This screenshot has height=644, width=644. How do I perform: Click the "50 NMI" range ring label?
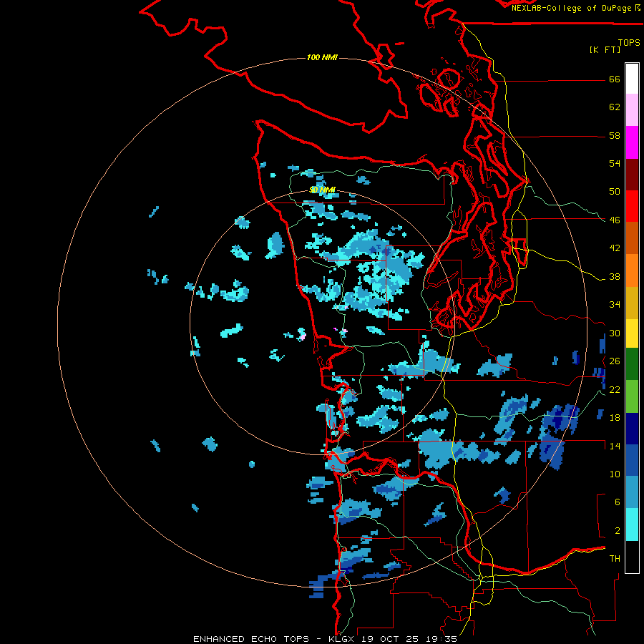(x=323, y=190)
